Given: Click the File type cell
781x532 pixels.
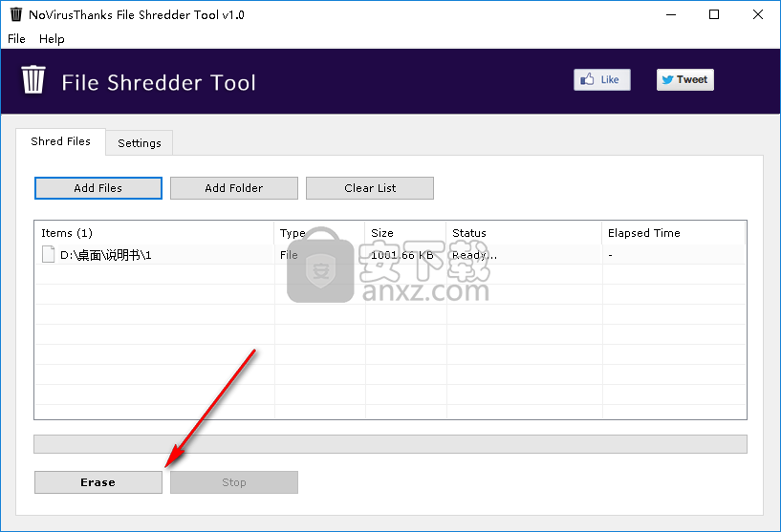Looking at the screenshot, I should (x=289, y=255).
